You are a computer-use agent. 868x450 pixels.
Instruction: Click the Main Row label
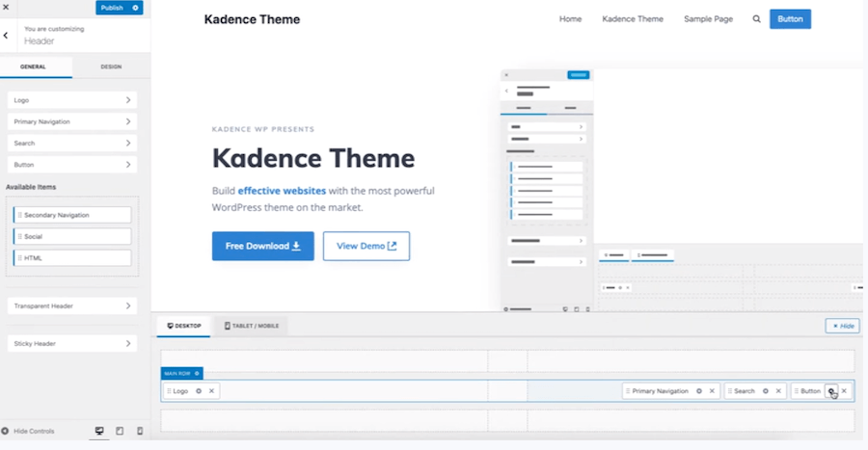coord(177,374)
